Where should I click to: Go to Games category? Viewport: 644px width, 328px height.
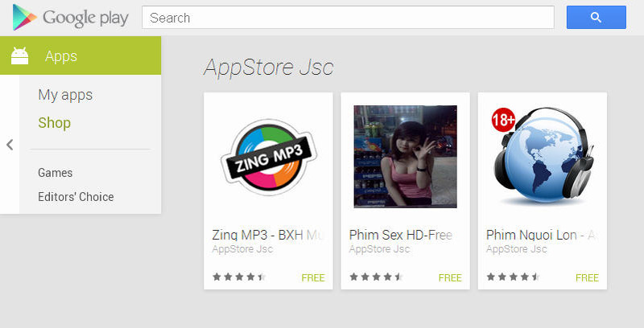[55, 173]
